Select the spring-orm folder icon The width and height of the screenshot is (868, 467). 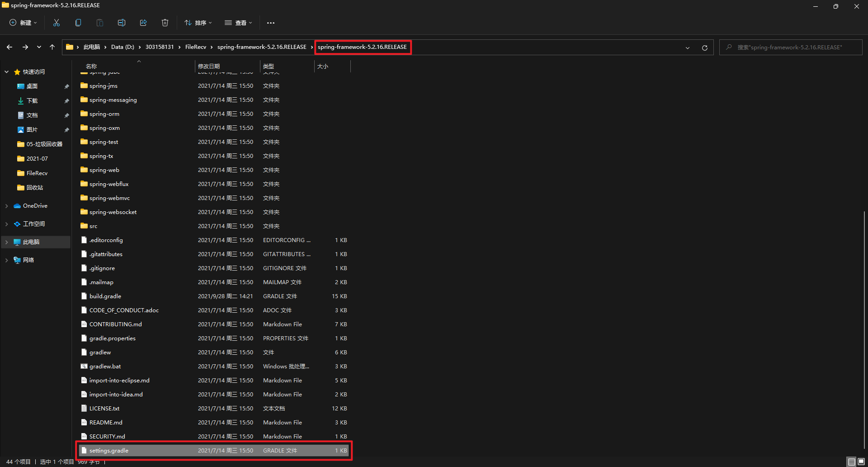pos(84,114)
